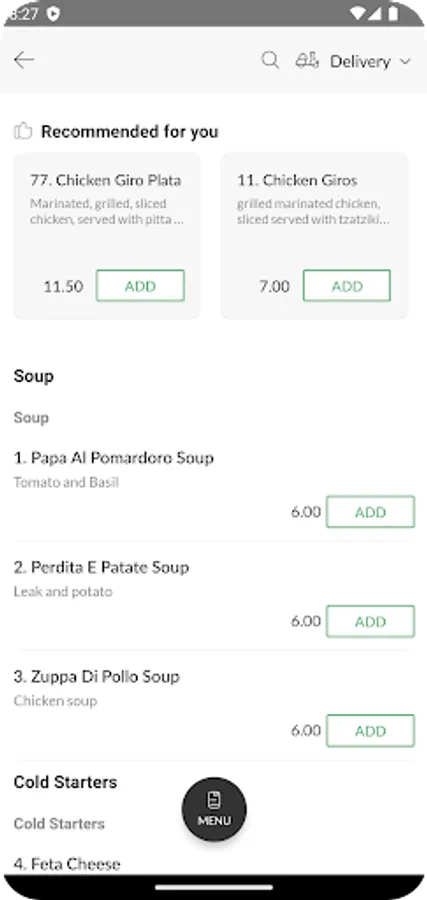Screen dimensions: 427x900
Task: Select the Cold Starters section heading
Action: tap(65, 782)
